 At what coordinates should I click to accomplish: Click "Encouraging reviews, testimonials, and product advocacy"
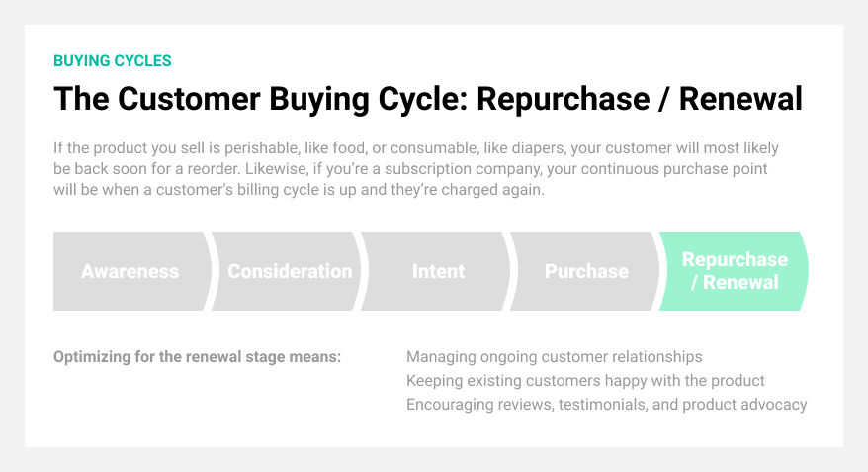[x=606, y=404]
